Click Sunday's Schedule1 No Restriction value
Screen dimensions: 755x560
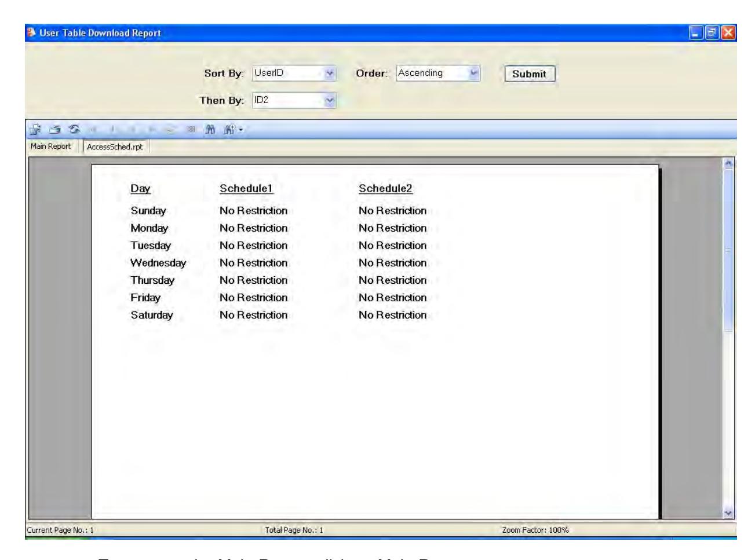click(253, 211)
